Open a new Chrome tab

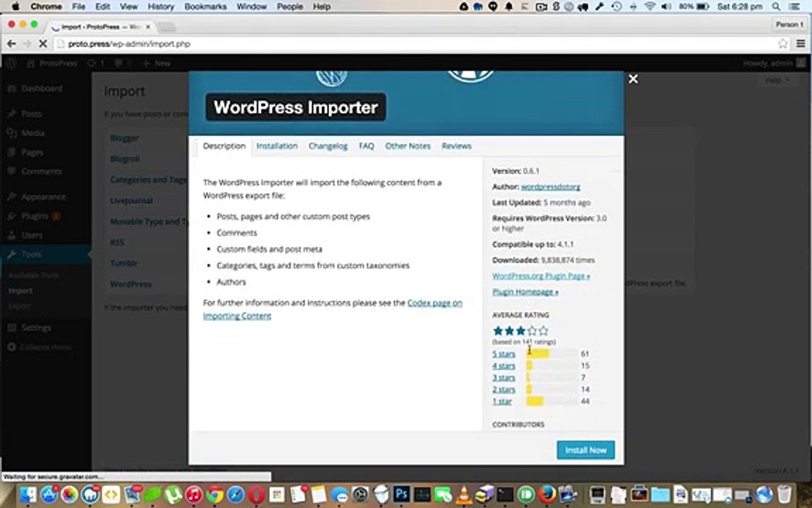coord(166,26)
